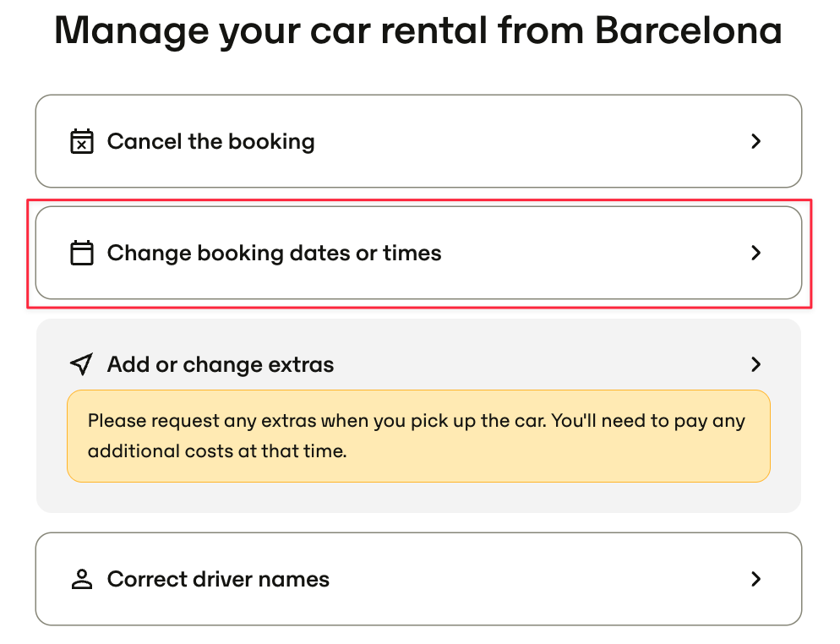Image resolution: width=840 pixels, height=644 pixels.
Task: Click the navigation arrow icon beside Add or change extras
Action: [x=81, y=364]
